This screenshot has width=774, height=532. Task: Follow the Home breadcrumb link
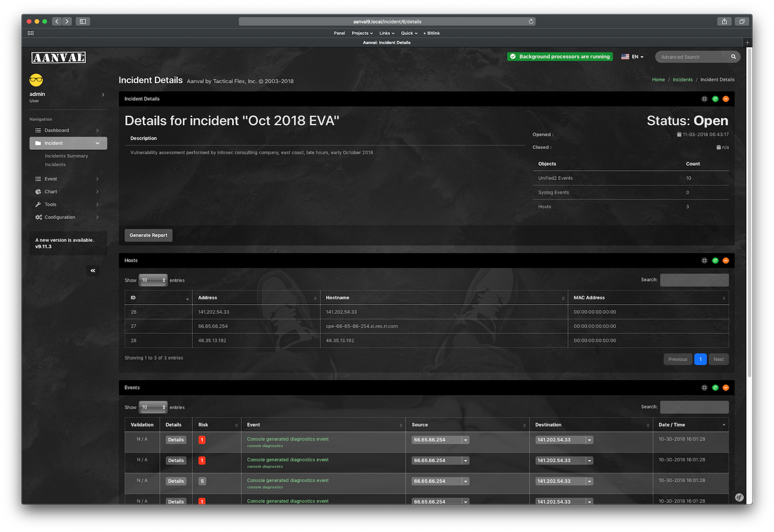658,80
